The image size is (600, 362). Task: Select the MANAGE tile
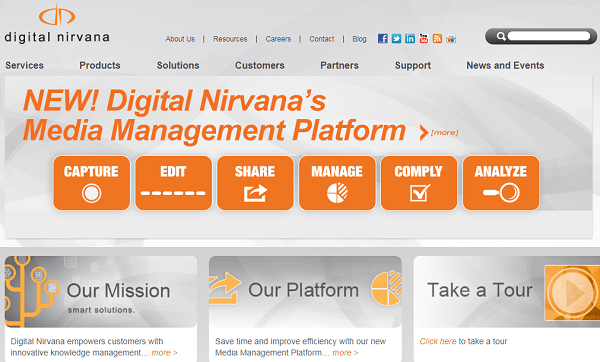[x=337, y=183]
